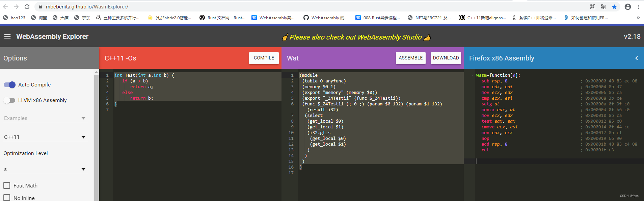Open the WebAssembly Studio link
Image resolution: width=644 pixels, height=201 pixels.
point(356,37)
